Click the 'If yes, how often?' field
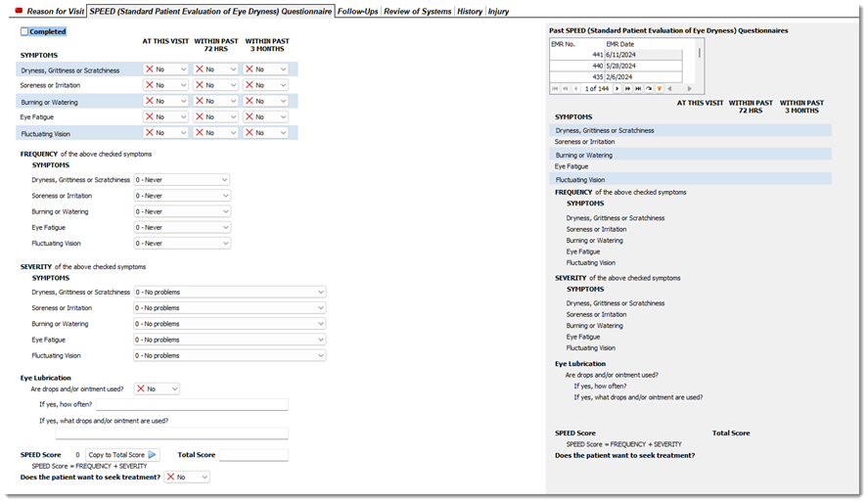Viewport: 868px width, 503px height. (x=192, y=404)
